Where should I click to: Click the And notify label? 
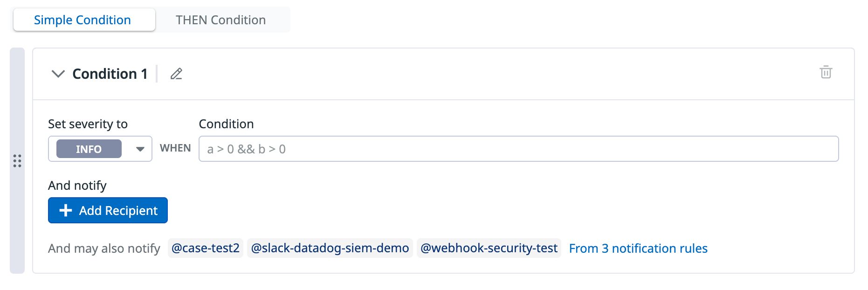point(77,186)
